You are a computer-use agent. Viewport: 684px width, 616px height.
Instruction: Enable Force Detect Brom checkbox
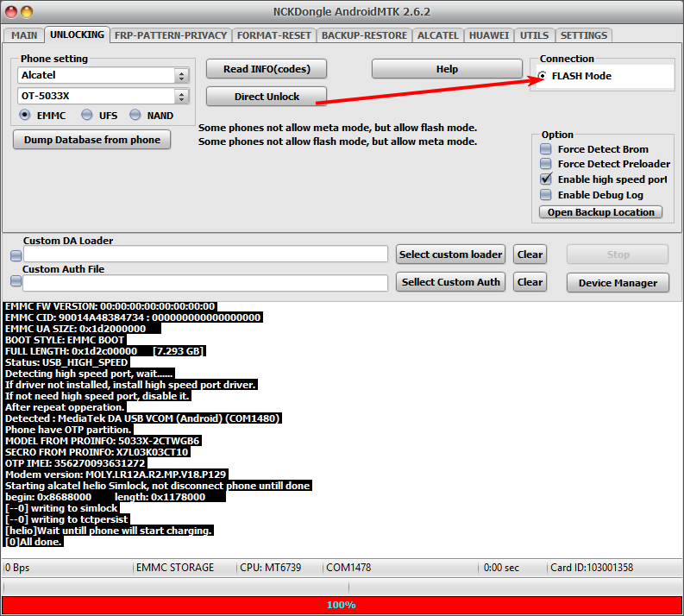pos(546,149)
